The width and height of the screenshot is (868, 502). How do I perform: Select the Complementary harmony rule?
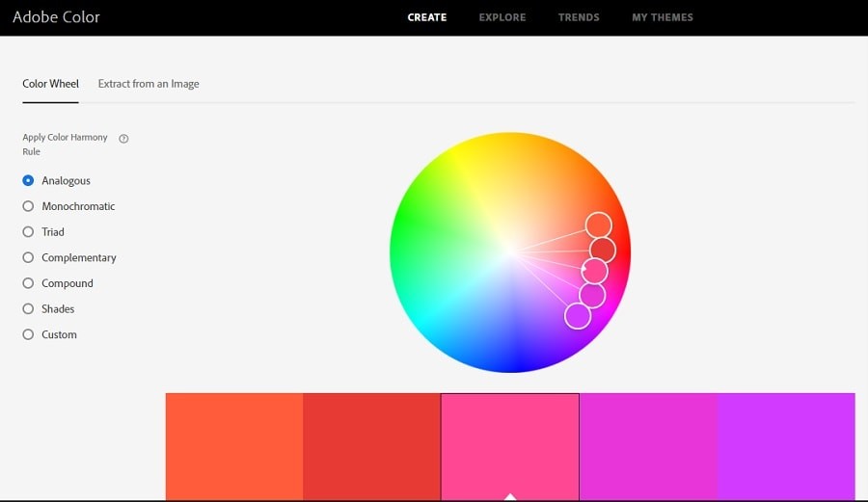pyautogui.click(x=69, y=257)
